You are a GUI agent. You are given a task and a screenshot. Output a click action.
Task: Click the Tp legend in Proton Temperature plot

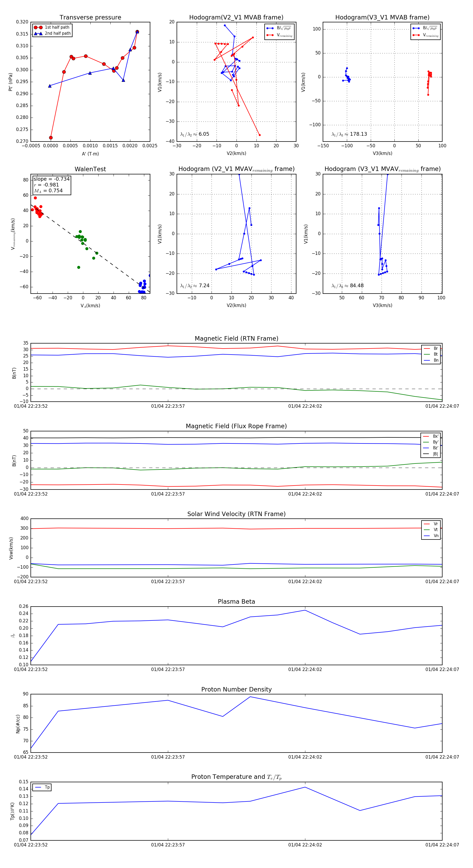[42, 787]
